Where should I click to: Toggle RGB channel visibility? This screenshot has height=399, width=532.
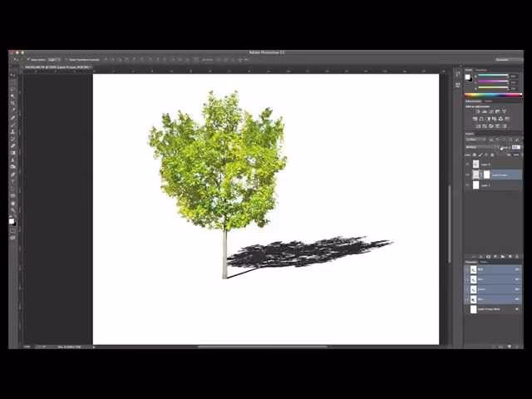click(x=467, y=269)
